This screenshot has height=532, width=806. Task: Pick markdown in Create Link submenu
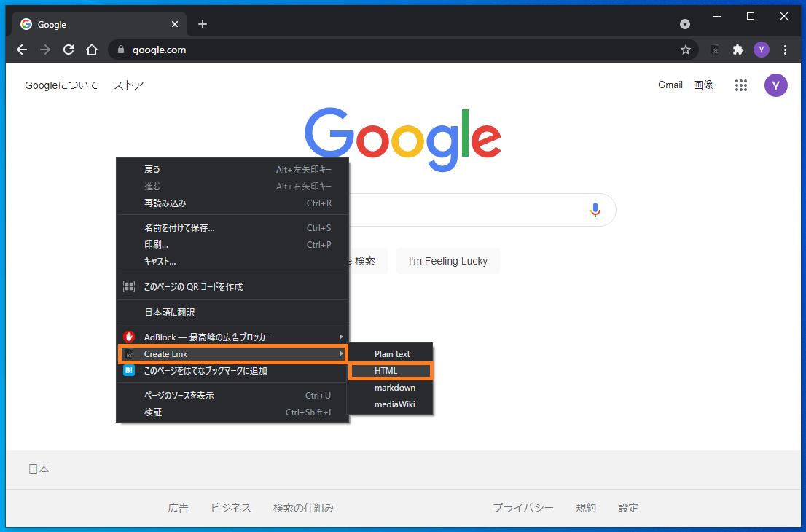(x=391, y=388)
